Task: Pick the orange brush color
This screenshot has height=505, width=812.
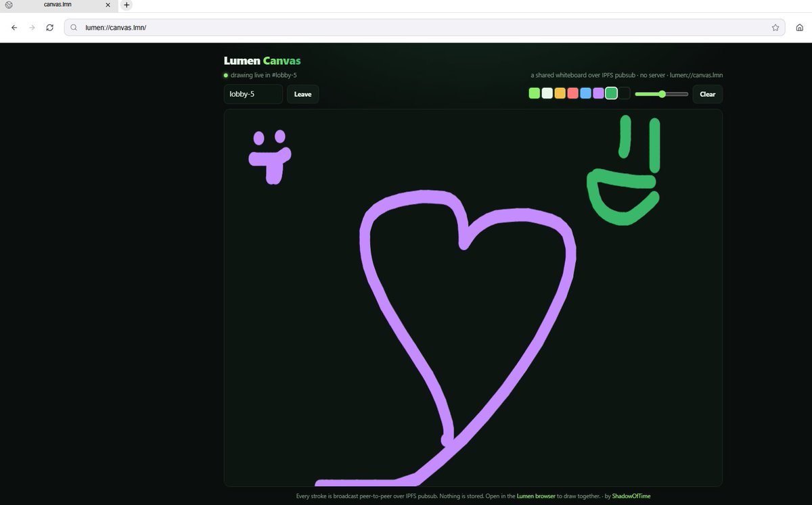Action: 560,94
